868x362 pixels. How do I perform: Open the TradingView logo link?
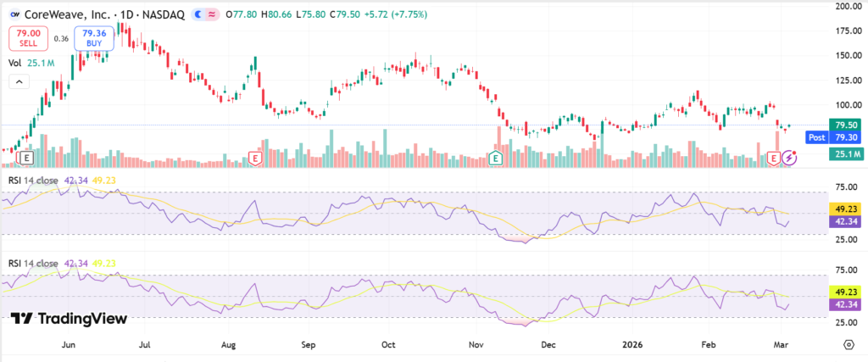[x=70, y=319]
